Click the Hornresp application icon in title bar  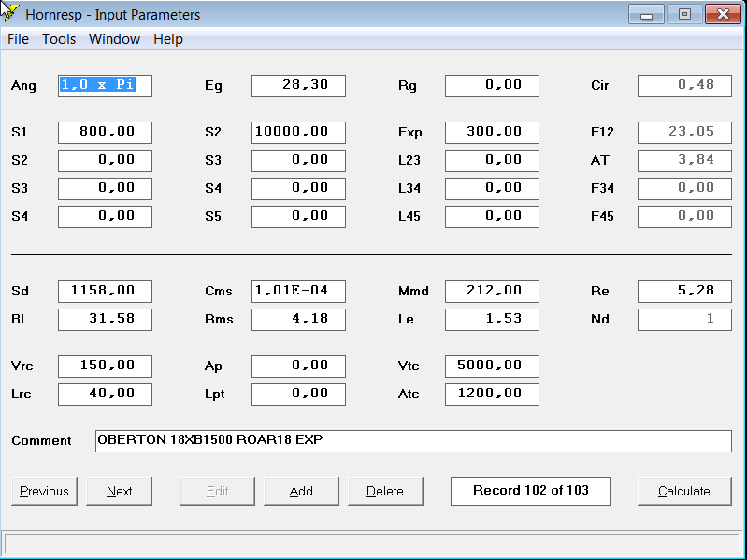pos(10,13)
